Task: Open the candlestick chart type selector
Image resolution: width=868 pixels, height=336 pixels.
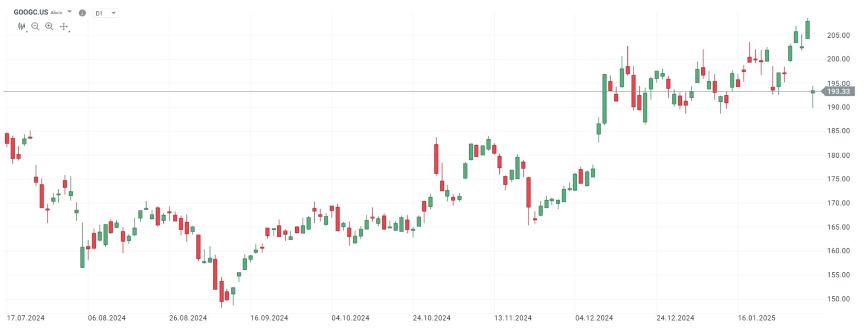Action: pyautogui.click(x=22, y=26)
